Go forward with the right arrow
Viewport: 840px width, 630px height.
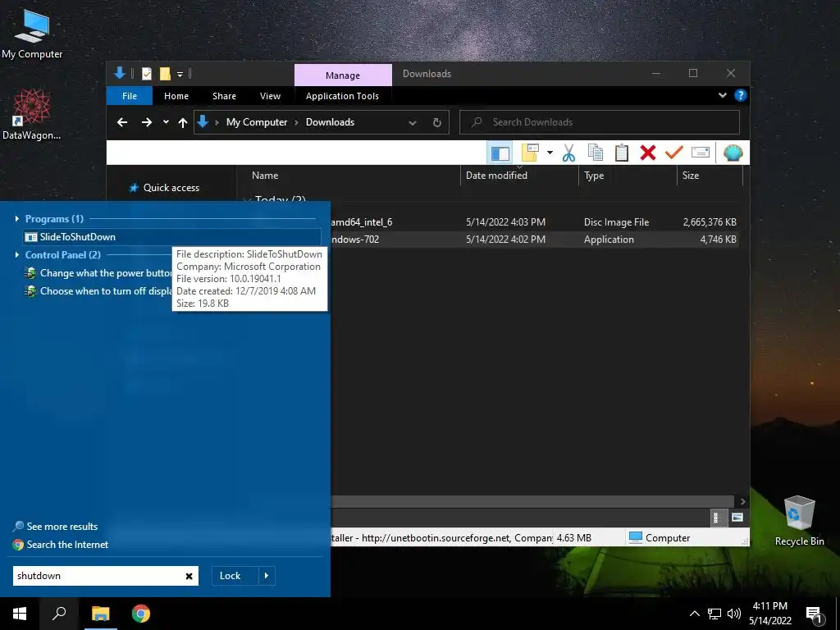pos(146,122)
